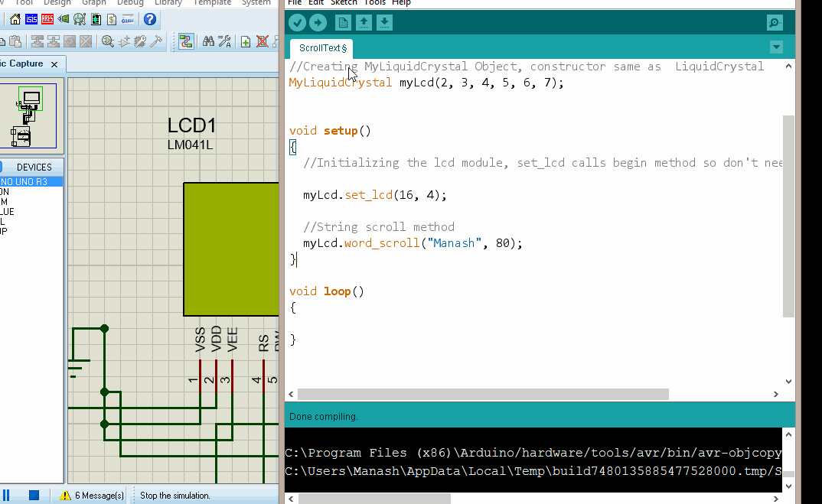Close the Schematic Capture tab

[x=53, y=64]
